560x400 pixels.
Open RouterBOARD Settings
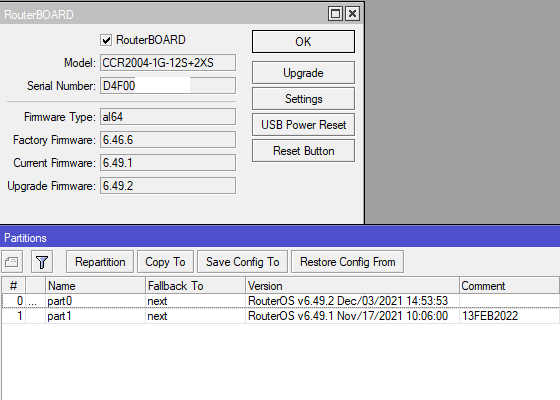303,99
